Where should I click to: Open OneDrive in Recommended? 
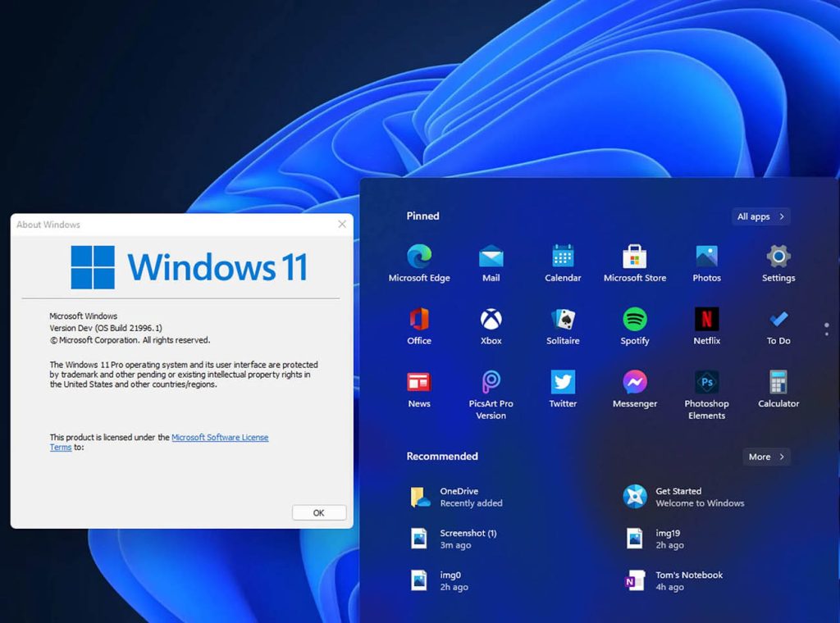[457, 497]
